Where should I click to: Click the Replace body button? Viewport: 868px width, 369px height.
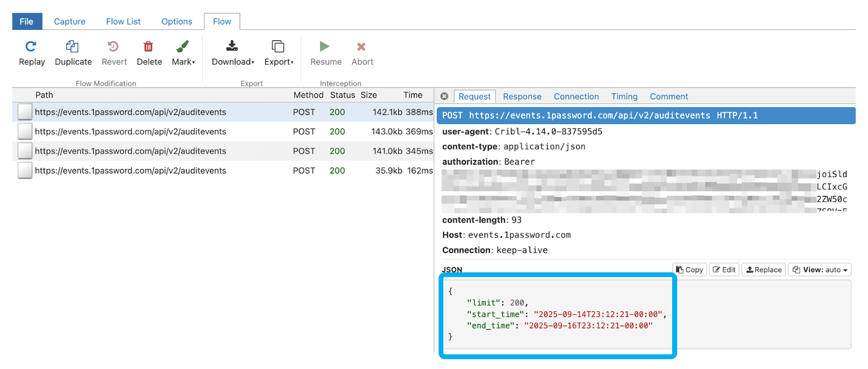pos(764,270)
